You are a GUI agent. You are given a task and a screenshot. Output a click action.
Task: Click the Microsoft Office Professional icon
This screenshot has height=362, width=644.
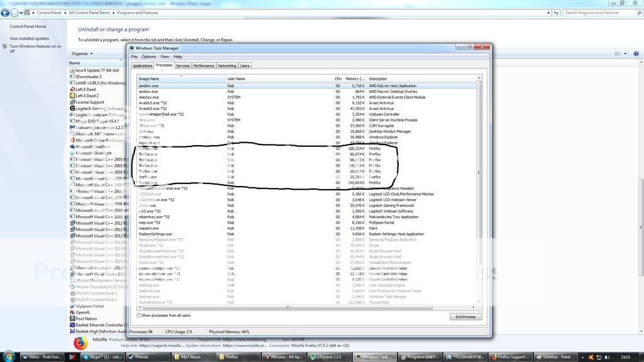coord(72,140)
